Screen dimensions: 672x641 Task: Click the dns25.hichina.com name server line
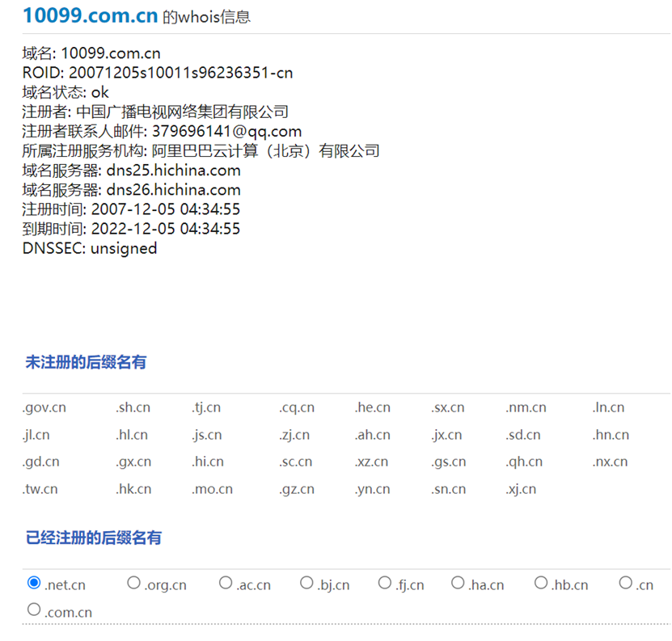pos(132,171)
